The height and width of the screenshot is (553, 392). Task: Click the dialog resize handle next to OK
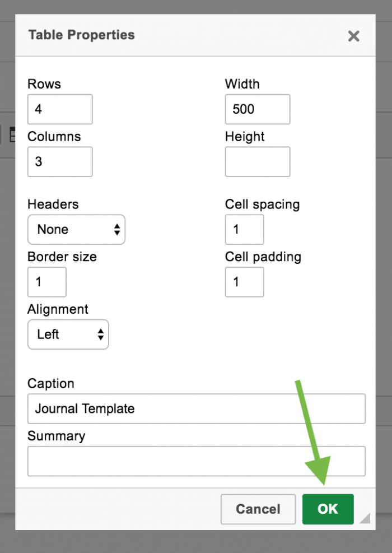[x=365, y=518]
